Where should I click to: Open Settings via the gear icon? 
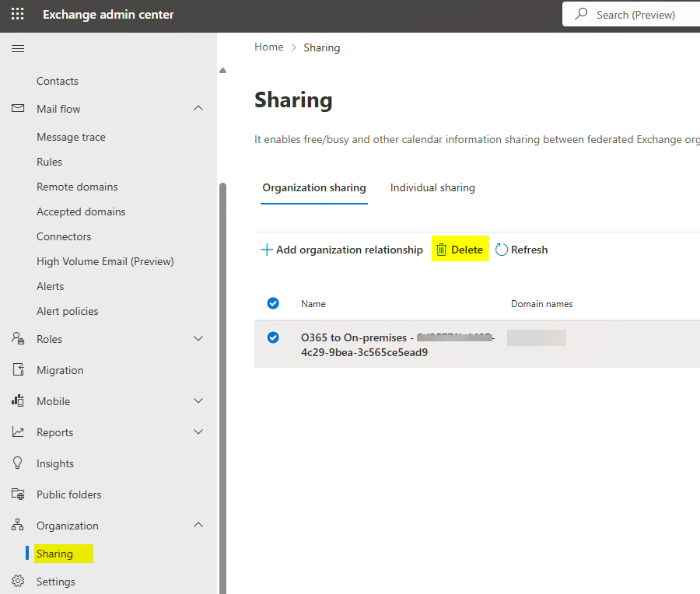[x=18, y=582]
